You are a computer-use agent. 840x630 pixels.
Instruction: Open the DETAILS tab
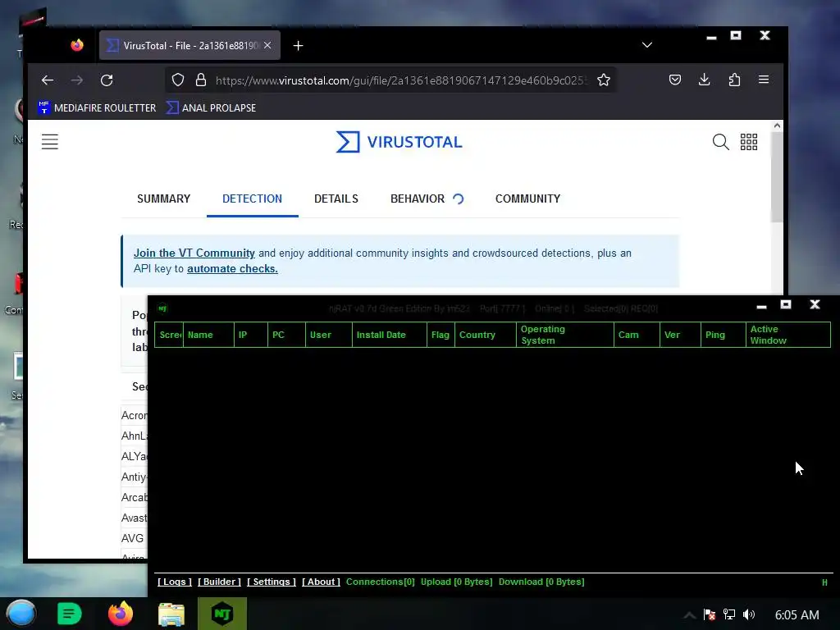pos(336,199)
